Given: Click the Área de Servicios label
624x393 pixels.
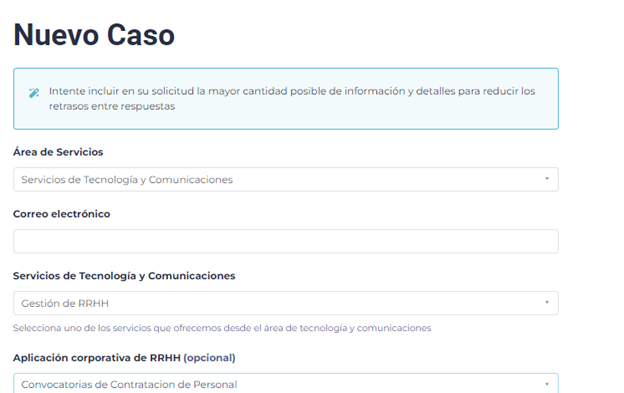Looking at the screenshot, I should coord(58,152).
